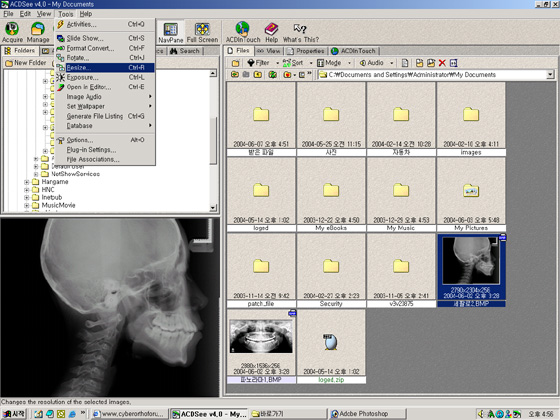Click the Copy To folder icon
The image size is (560, 420).
click(x=420, y=63)
